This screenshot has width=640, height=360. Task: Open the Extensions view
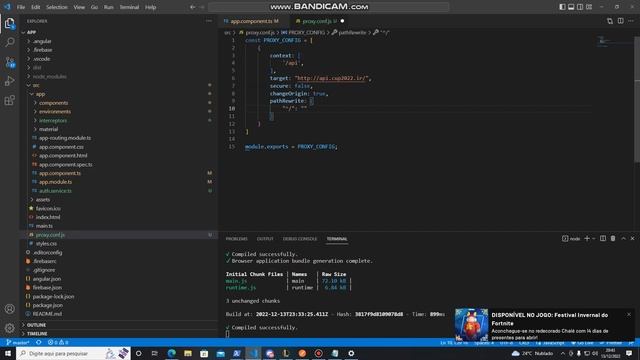[9, 100]
